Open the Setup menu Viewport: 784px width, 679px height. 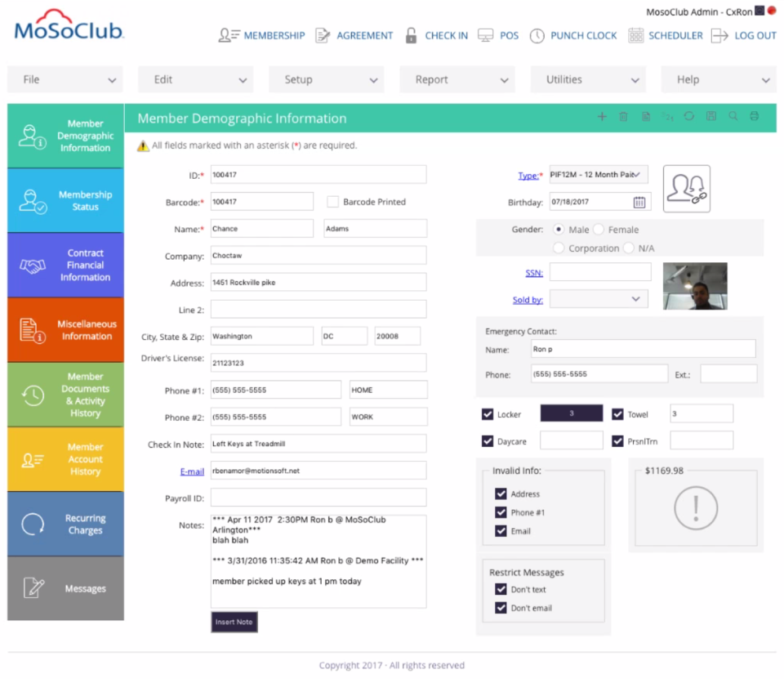tap(326, 79)
